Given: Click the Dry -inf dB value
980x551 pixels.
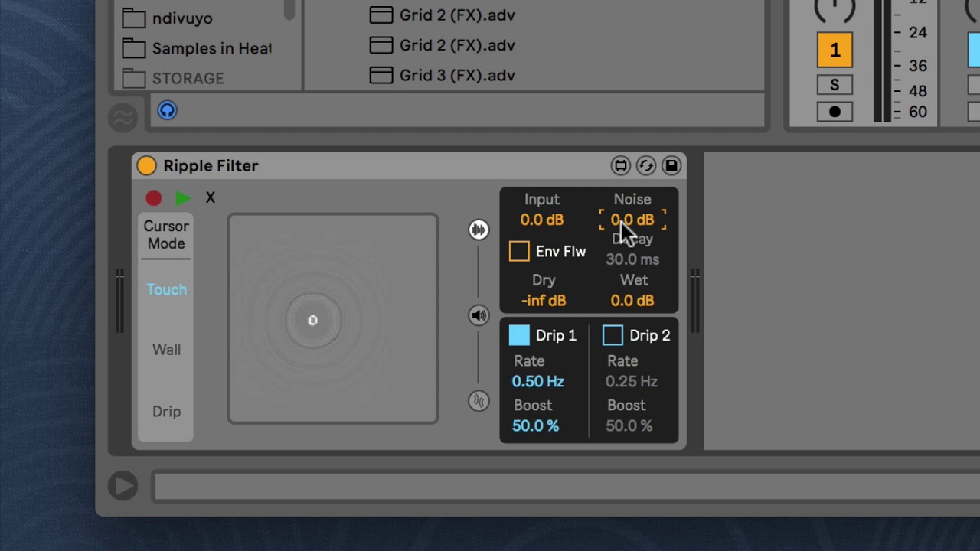Looking at the screenshot, I should (544, 301).
